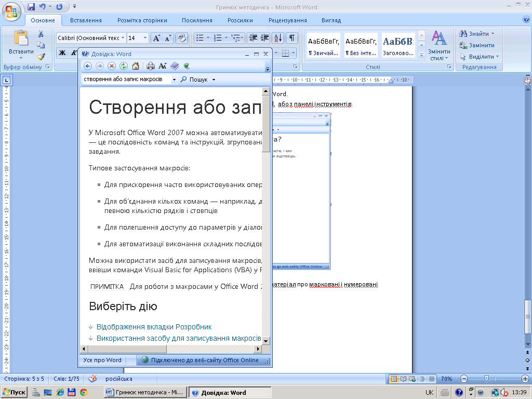
Task: Open Help search box history dropdown
Action: click(x=174, y=79)
